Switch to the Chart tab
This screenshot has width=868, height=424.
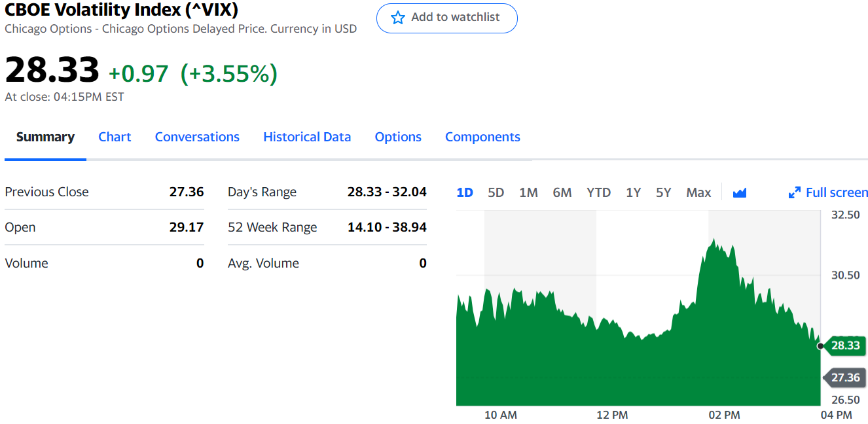coord(115,137)
